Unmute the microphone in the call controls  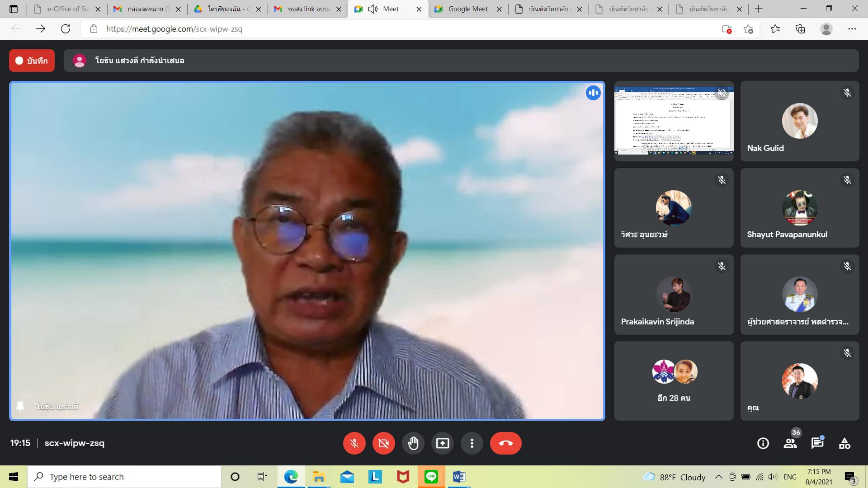pos(354,443)
